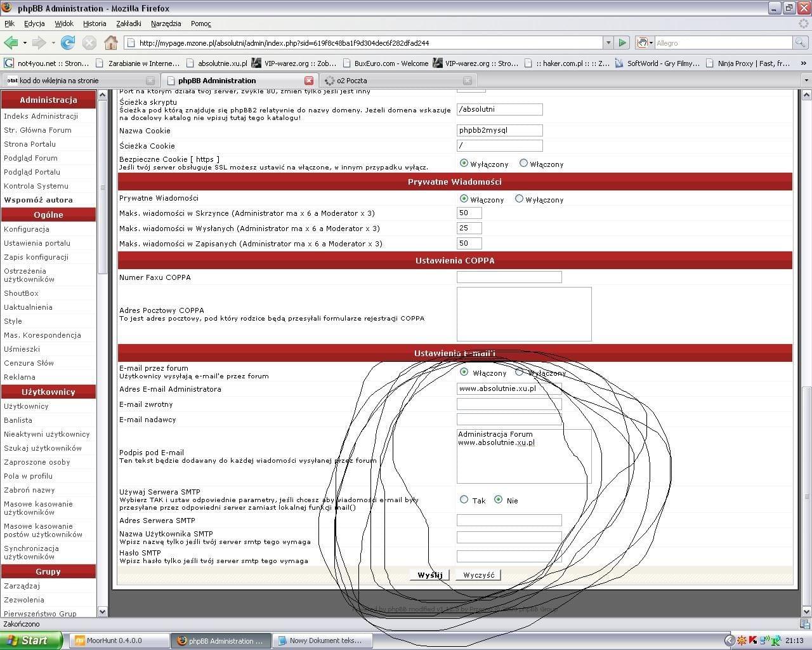Screen dimensions: 812x650
Task: Open the Historia menu
Action: [x=95, y=23]
